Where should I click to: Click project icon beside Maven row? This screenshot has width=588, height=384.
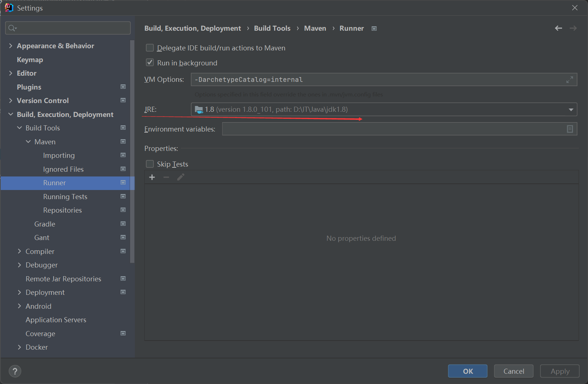123,141
